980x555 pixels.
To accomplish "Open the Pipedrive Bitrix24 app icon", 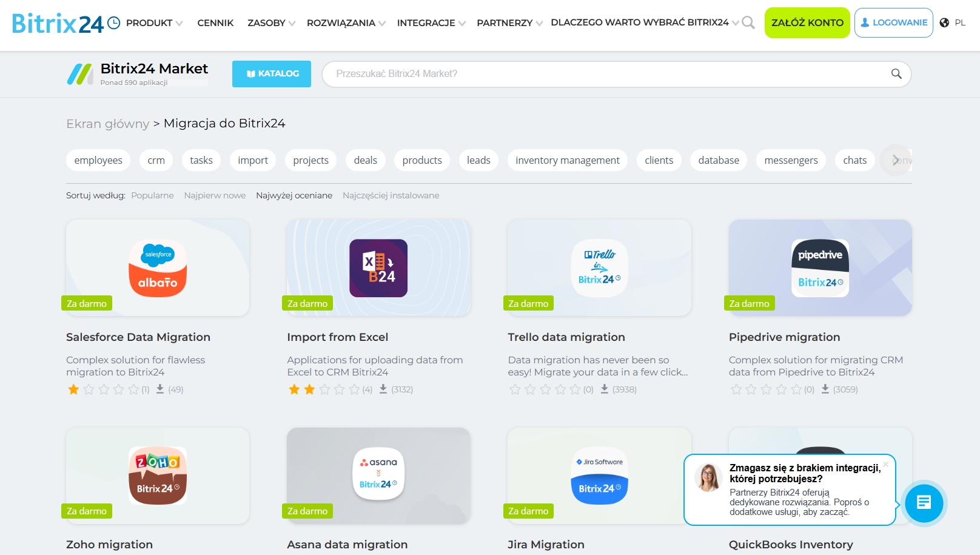I will click(x=820, y=268).
